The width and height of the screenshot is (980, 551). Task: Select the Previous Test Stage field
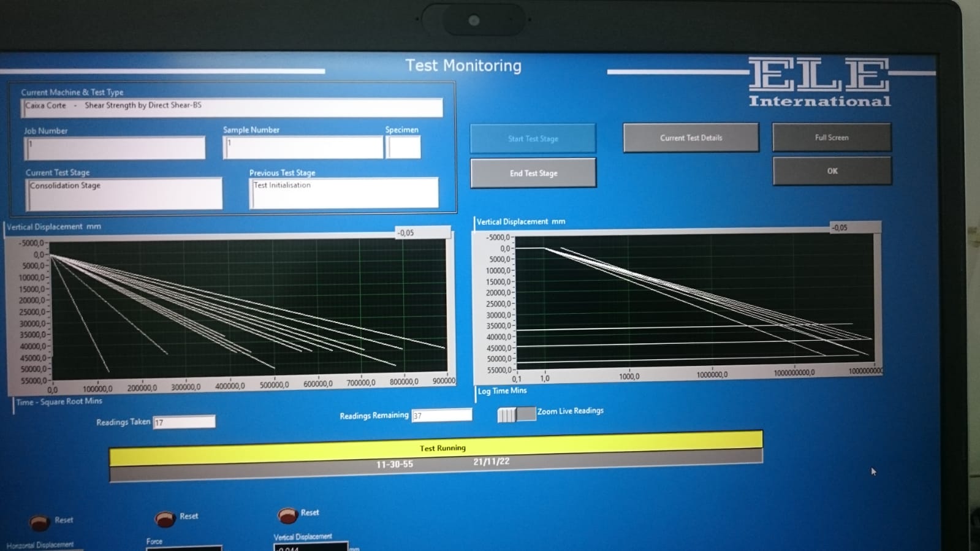tap(344, 193)
